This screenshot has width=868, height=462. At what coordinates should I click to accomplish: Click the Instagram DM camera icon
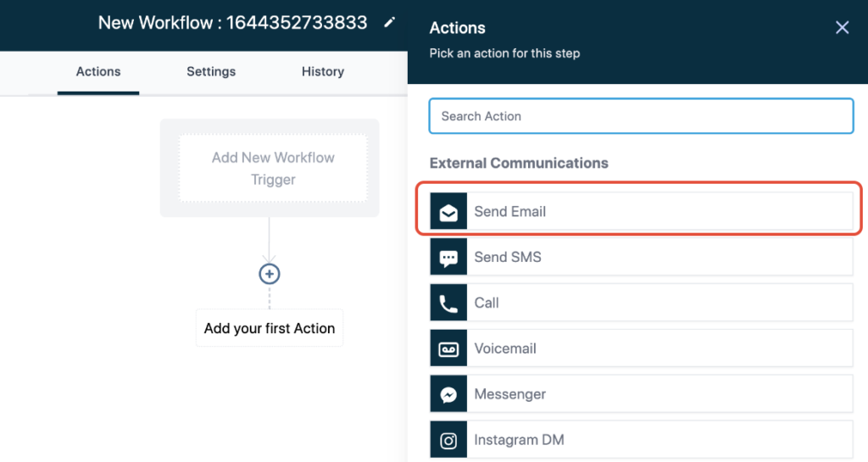[x=448, y=441]
